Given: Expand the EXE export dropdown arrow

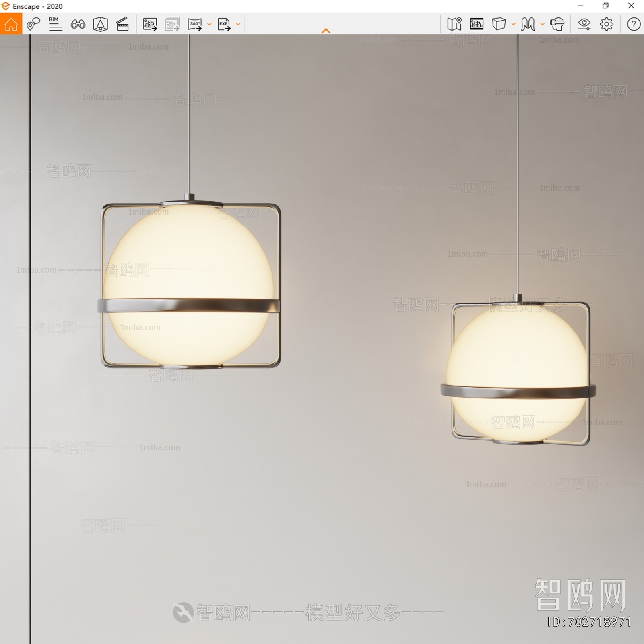Looking at the screenshot, I should [x=238, y=24].
